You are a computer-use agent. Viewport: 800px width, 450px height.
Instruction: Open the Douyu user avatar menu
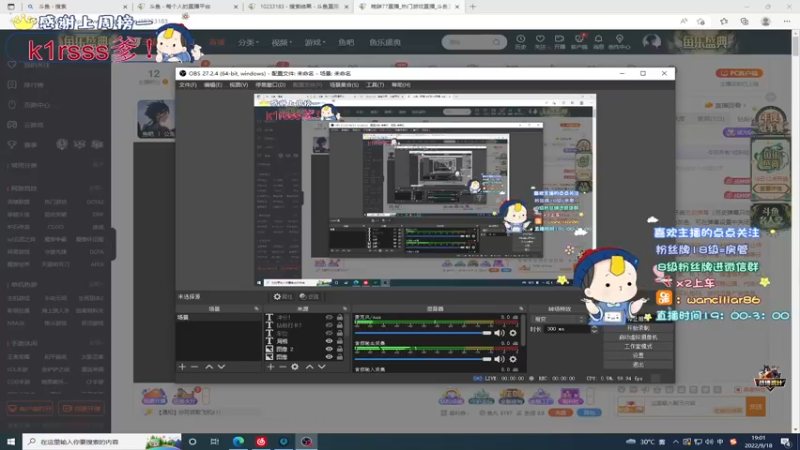(x=652, y=42)
